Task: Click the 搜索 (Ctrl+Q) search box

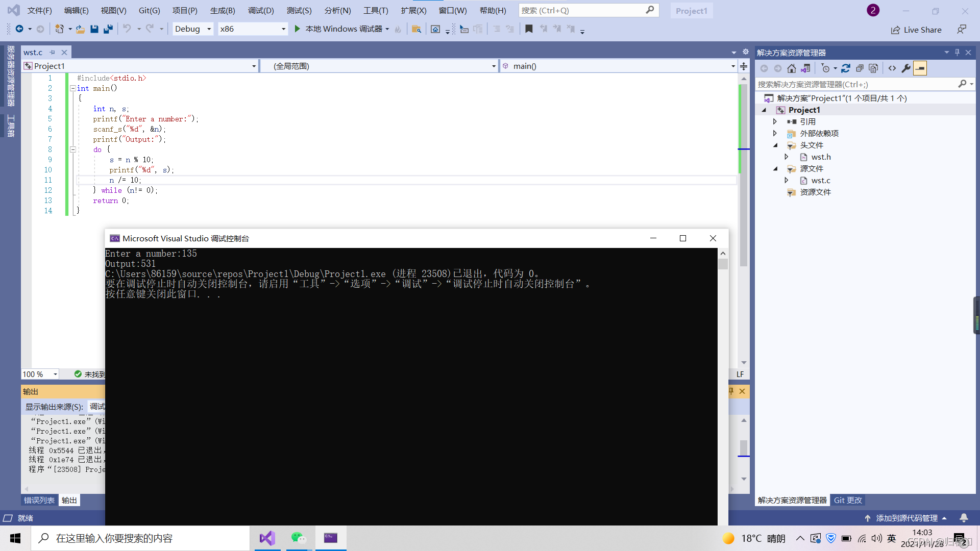Action: (x=589, y=10)
